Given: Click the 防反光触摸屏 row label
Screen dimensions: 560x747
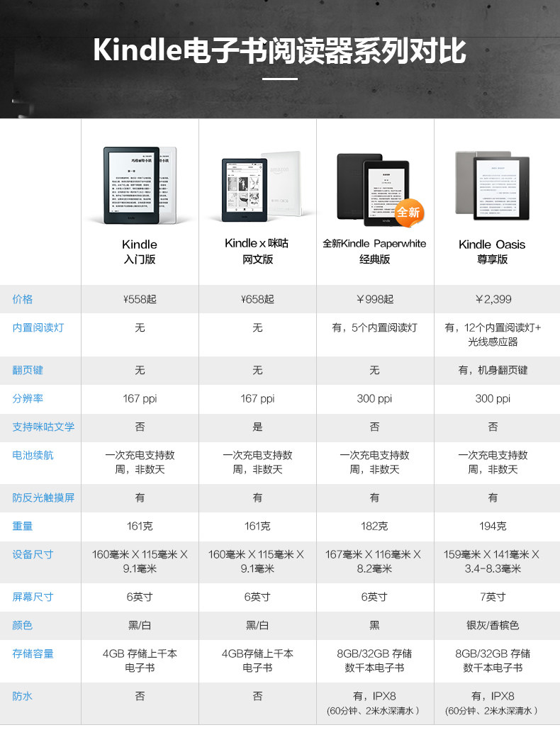Looking at the screenshot, I should click(x=43, y=498).
